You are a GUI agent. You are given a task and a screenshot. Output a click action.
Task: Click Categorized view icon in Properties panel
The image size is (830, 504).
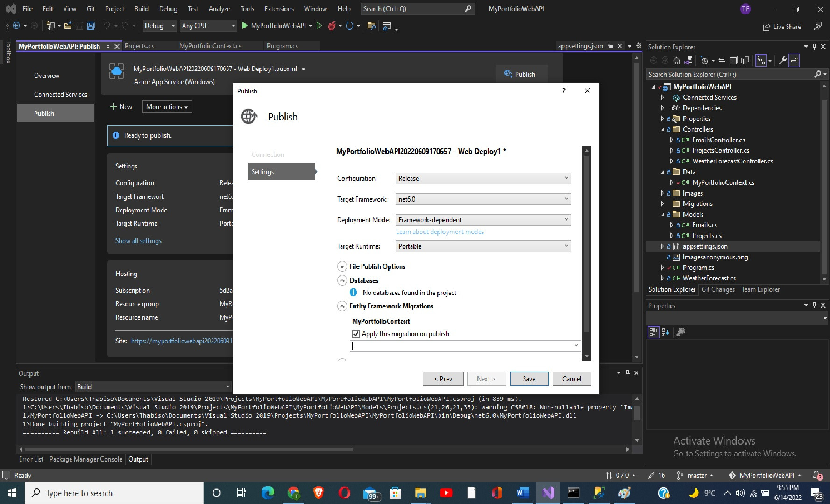pos(653,332)
